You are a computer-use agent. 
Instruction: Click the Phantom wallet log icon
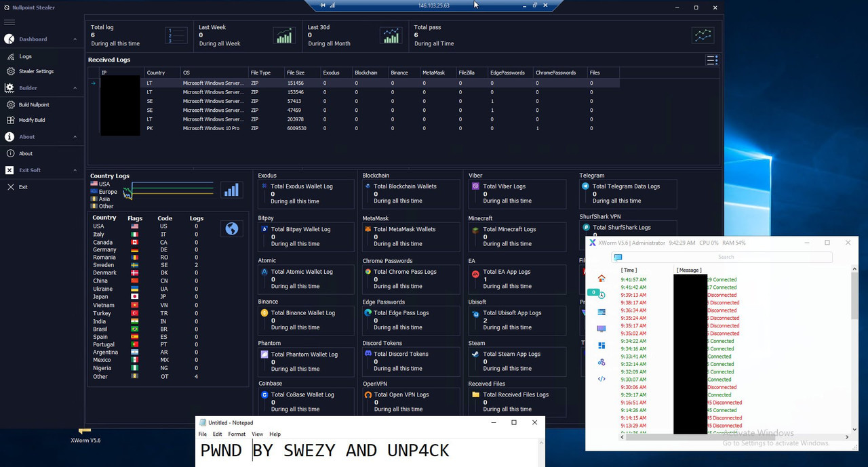(x=264, y=354)
